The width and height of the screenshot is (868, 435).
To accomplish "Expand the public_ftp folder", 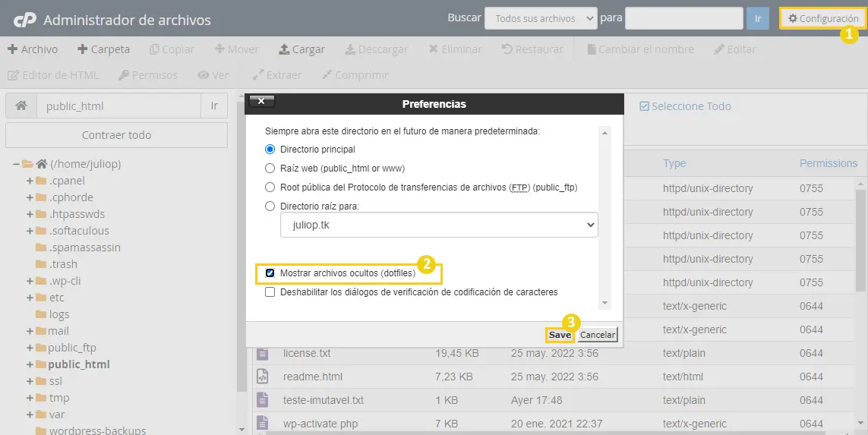I will 30,348.
